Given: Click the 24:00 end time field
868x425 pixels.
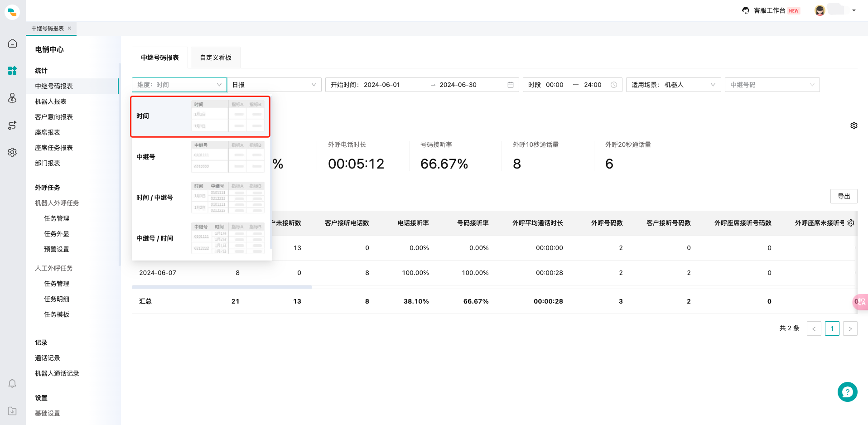Looking at the screenshot, I should [593, 85].
